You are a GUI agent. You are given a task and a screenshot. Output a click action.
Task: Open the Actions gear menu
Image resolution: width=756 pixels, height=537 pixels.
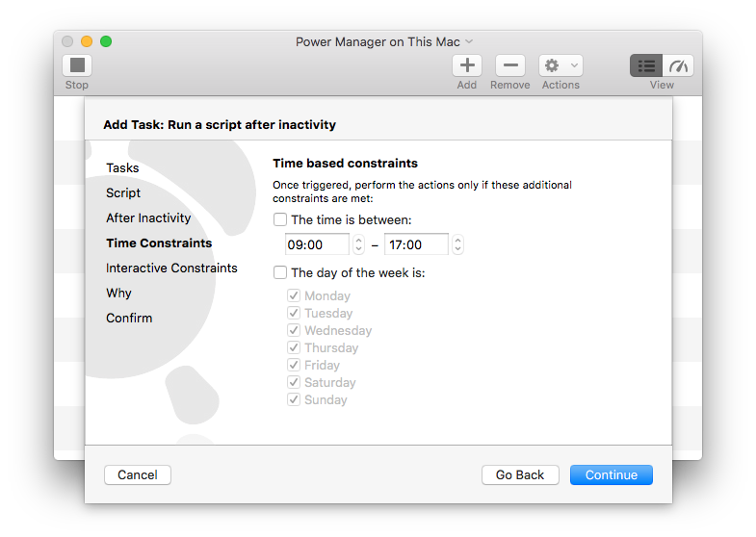(x=560, y=65)
